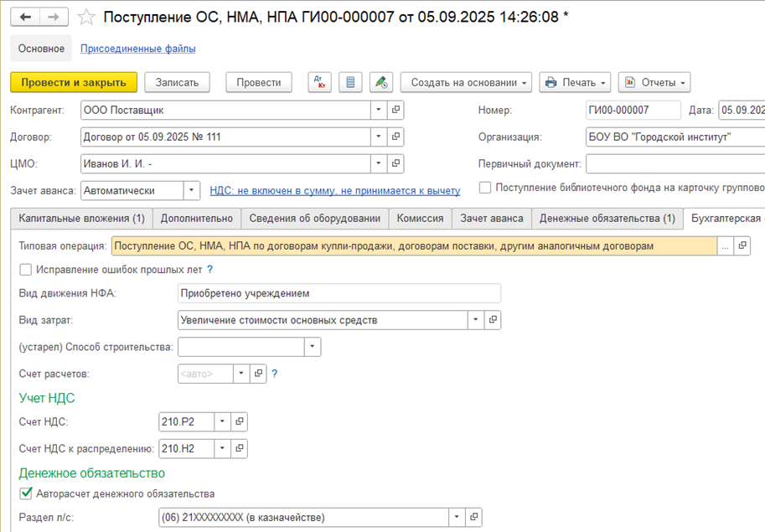Expand the ЦМО dropdown
Screen dimensions: 765x532
[379, 163]
